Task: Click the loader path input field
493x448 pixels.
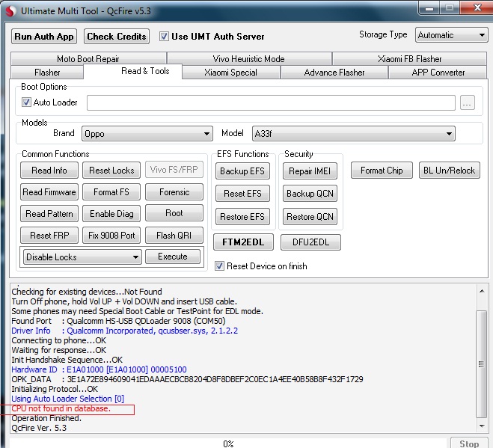Action: tap(271, 102)
